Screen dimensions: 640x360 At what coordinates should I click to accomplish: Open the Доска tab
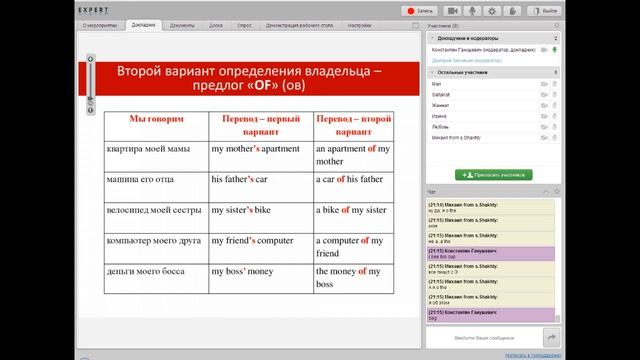[216, 25]
